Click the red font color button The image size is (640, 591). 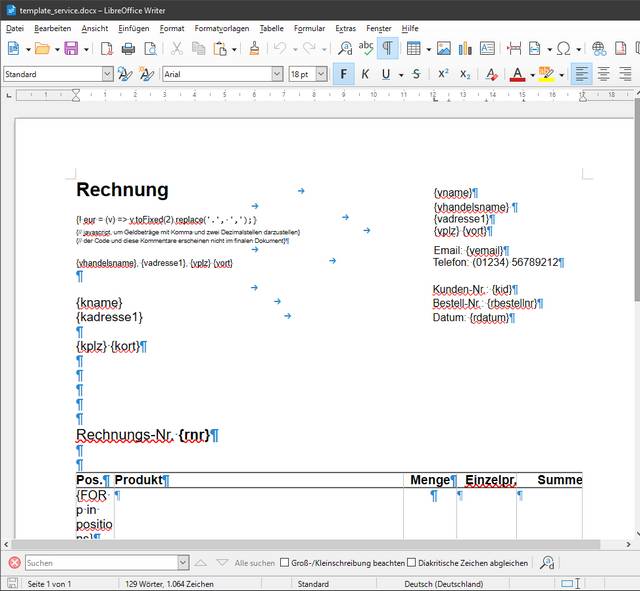tap(517, 74)
